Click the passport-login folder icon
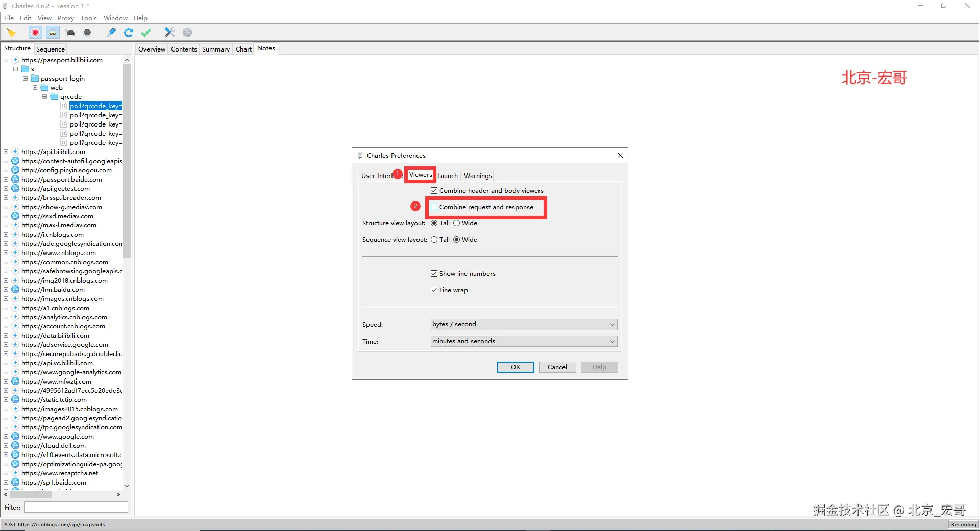 click(35, 79)
